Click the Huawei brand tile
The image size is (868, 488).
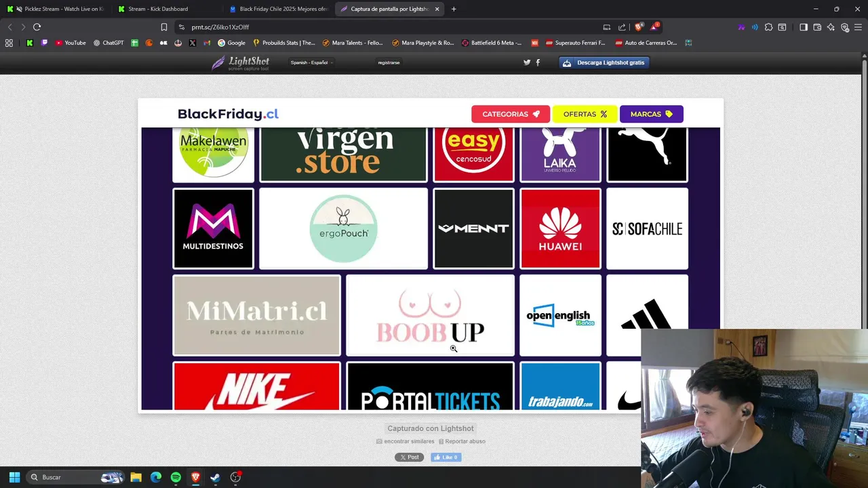coord(560,228)
